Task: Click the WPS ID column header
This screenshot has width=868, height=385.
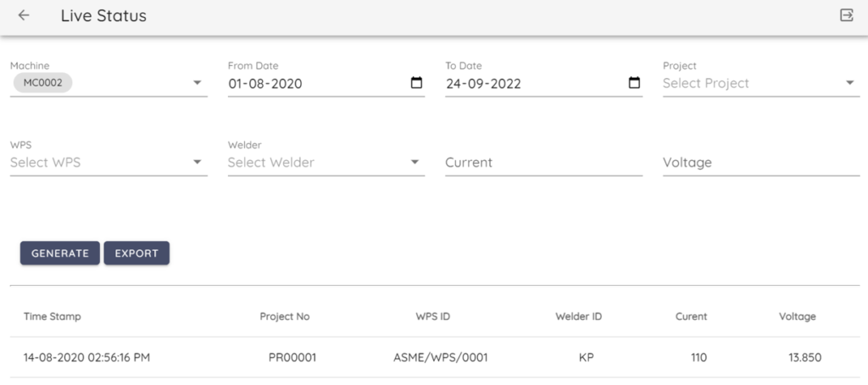Action: click(432, 316)
